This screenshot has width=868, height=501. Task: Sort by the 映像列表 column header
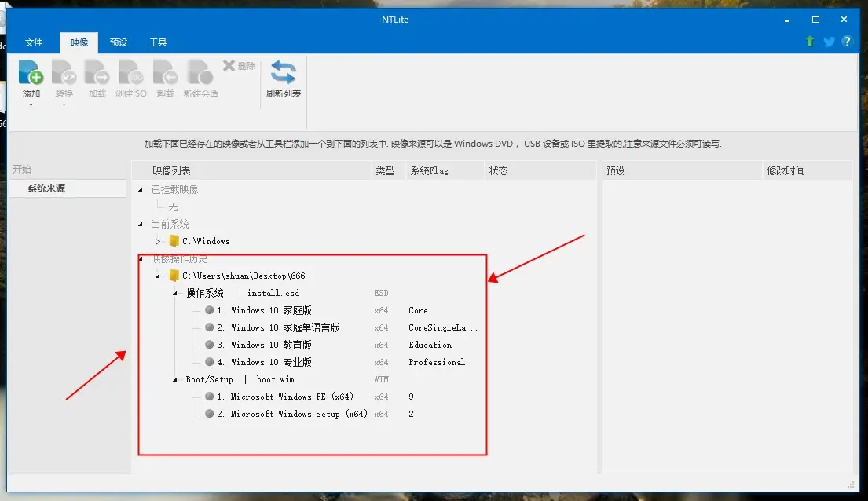(251, 170)
